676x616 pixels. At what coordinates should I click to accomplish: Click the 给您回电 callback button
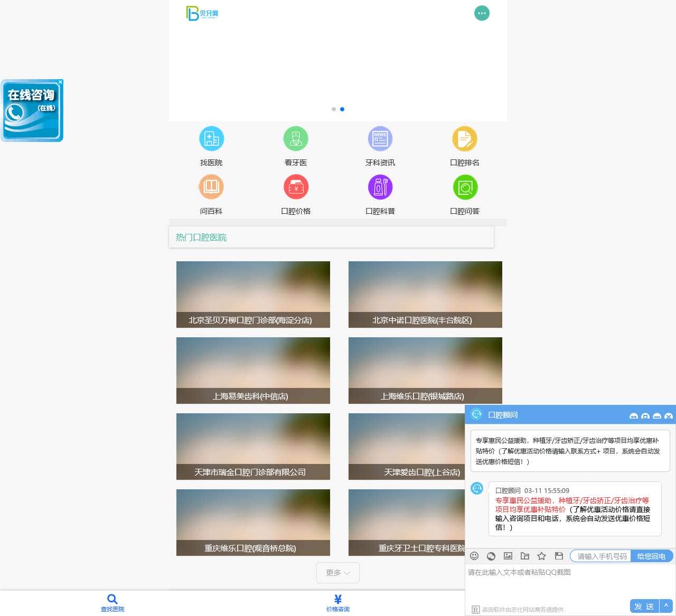[x=652, y=556]
